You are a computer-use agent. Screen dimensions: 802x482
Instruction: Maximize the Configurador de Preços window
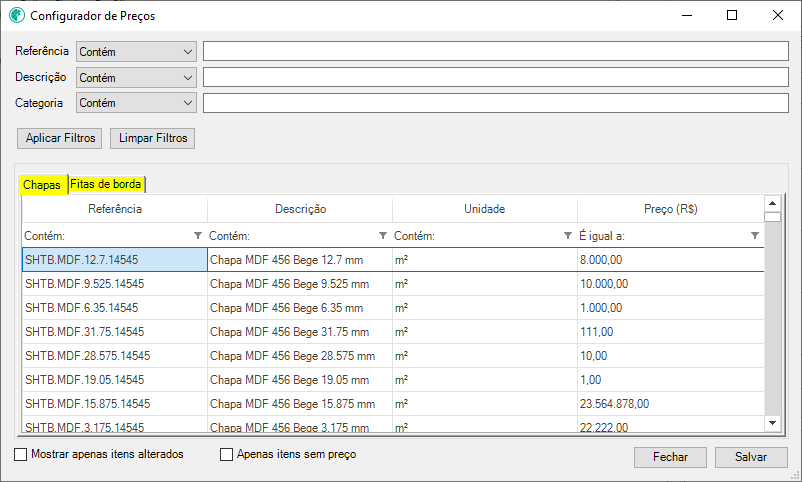pyautogui.click(x=732, y=15)
